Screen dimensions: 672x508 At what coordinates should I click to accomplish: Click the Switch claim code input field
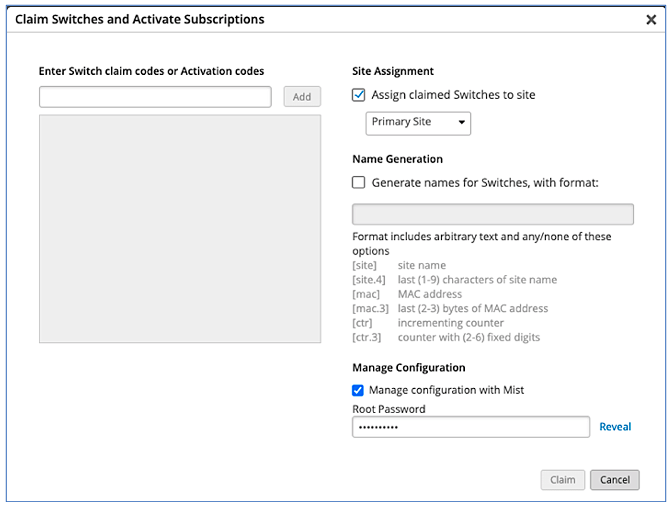pos(155,97)
